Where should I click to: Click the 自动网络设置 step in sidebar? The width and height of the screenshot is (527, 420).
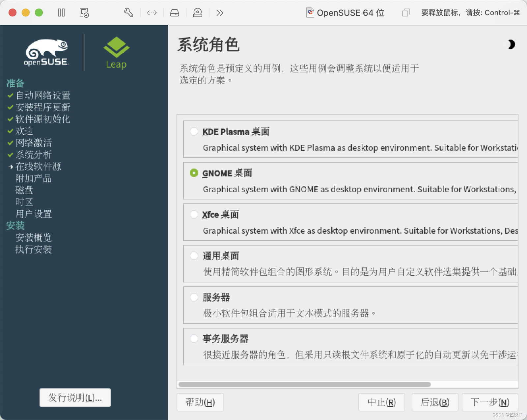pos(43,95)
